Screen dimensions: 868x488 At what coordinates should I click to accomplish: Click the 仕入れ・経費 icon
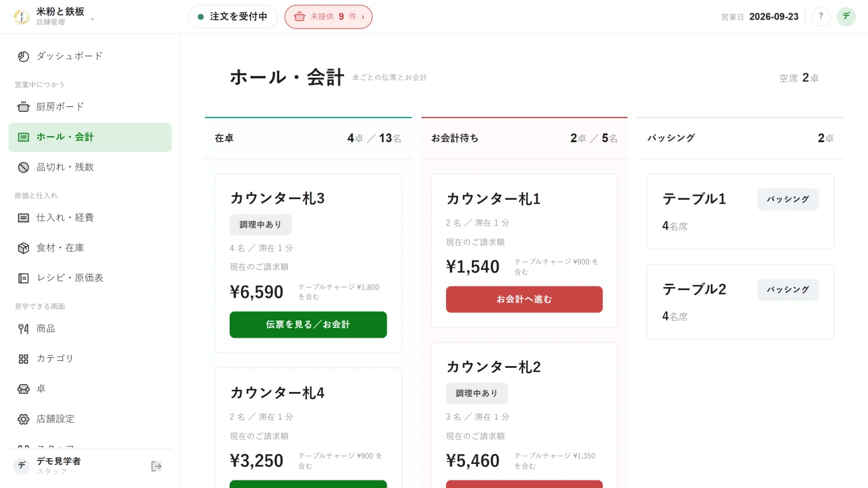[x=23, y=218]
